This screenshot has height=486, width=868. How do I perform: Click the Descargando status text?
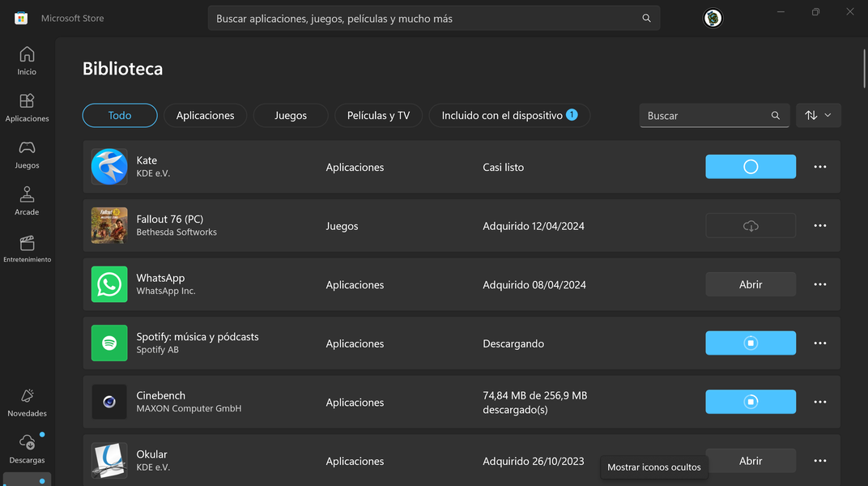tap(513, 343)
